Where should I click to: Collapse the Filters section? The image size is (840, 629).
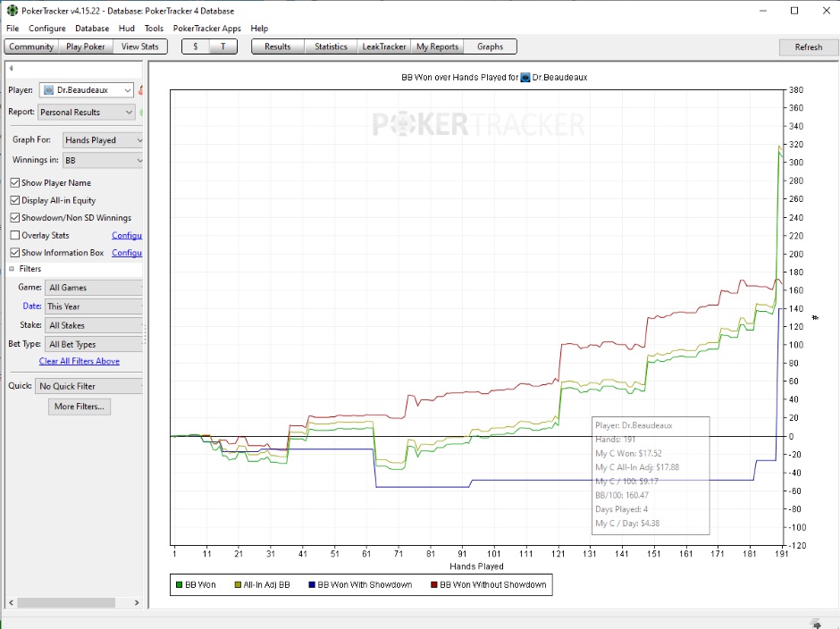[x=12, y=269]
